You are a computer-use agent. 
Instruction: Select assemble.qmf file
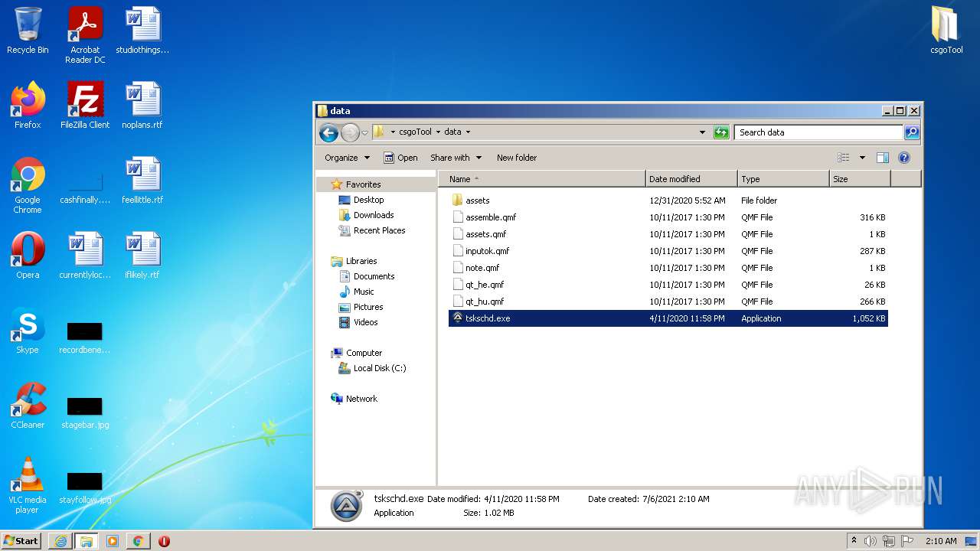668,217
